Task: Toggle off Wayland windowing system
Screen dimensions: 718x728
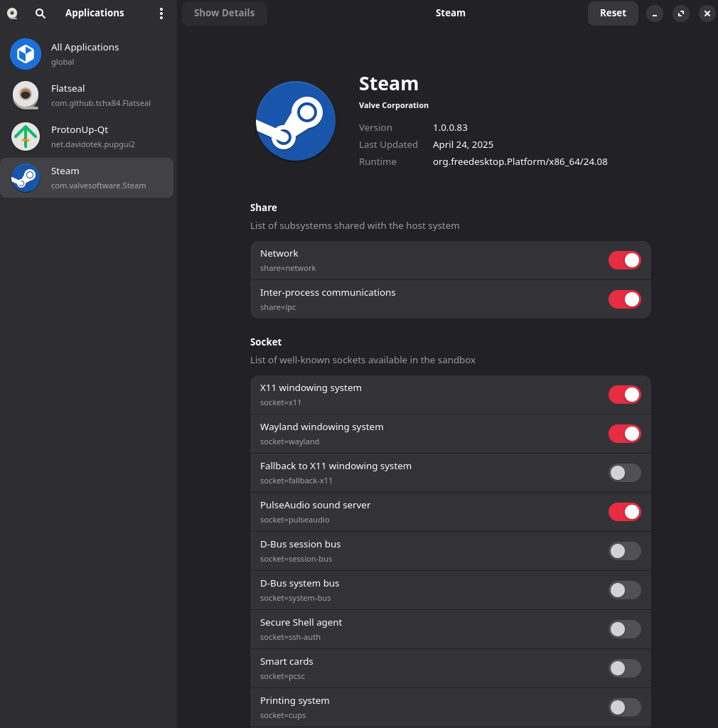Action: pyautogui.click(x=624, y=434)
